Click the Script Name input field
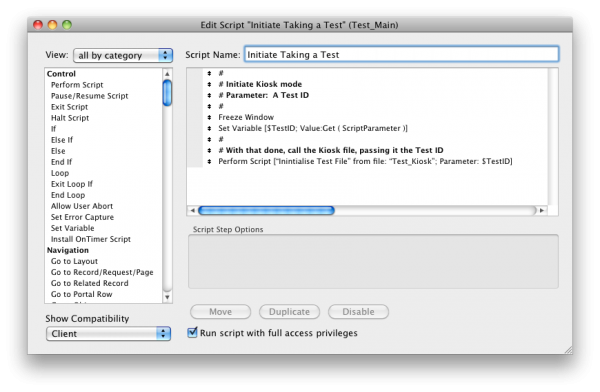Screen dimensions: 600x392 pos(401,54)
